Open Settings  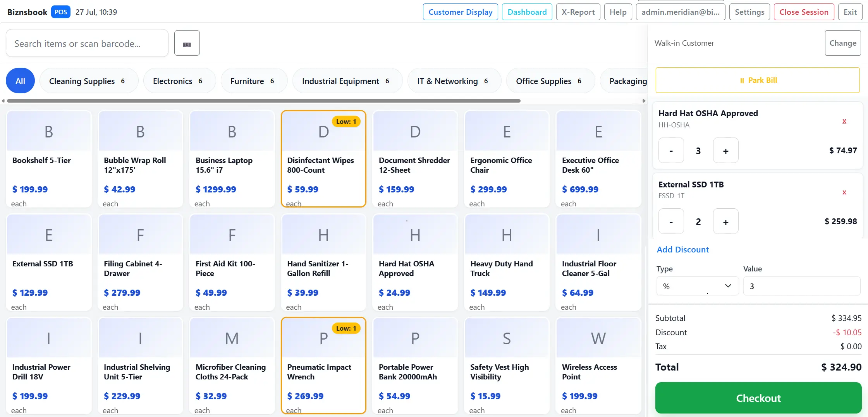click(x=749, y=12)
